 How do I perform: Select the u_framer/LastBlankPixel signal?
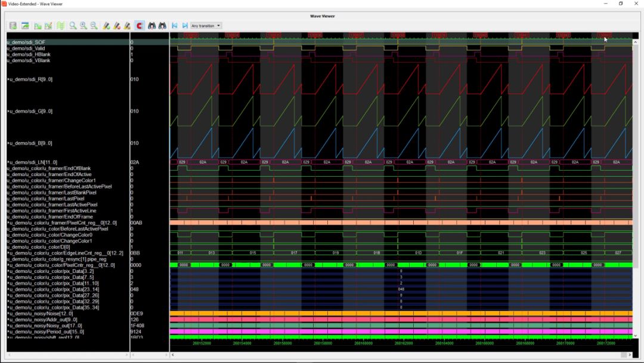pos(52,192)
